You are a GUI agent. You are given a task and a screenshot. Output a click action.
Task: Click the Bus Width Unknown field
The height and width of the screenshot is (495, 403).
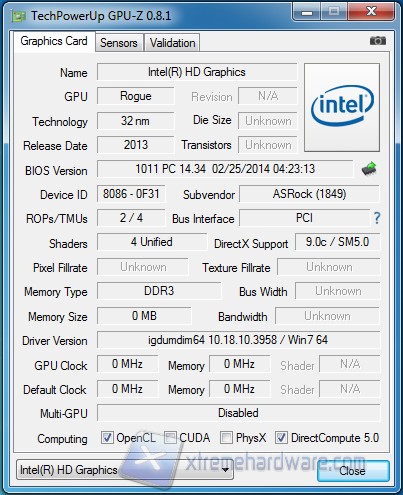338,291
